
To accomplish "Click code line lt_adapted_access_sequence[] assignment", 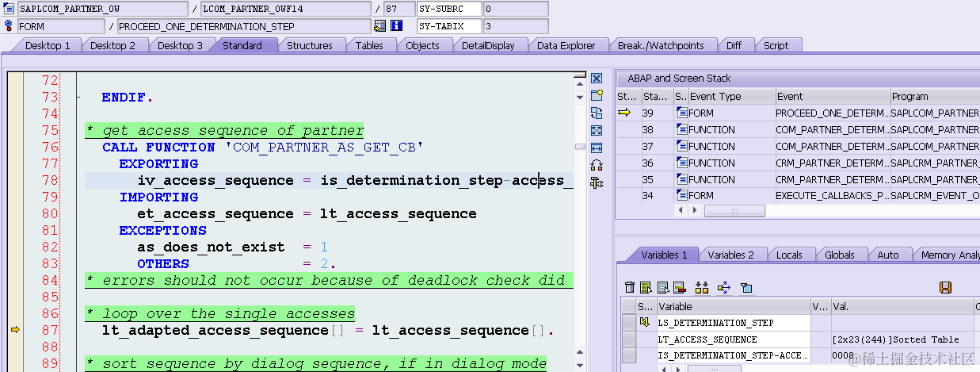I will pos(329,330).
